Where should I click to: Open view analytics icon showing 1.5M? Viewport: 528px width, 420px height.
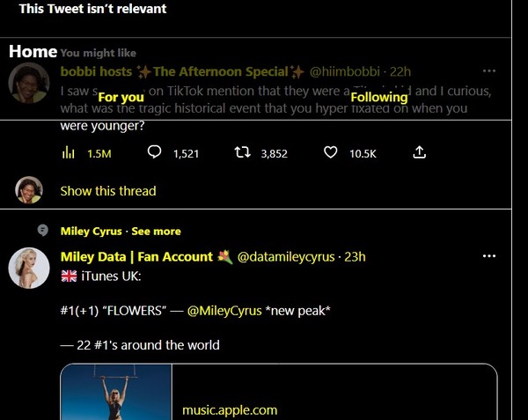[69, 152]
